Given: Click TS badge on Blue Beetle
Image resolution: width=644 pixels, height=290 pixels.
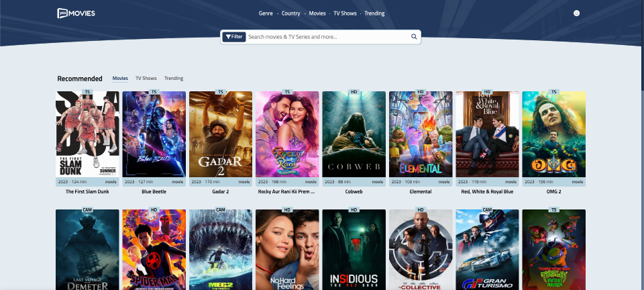Looking at the screenshot, I should click(x=154, y=91).
